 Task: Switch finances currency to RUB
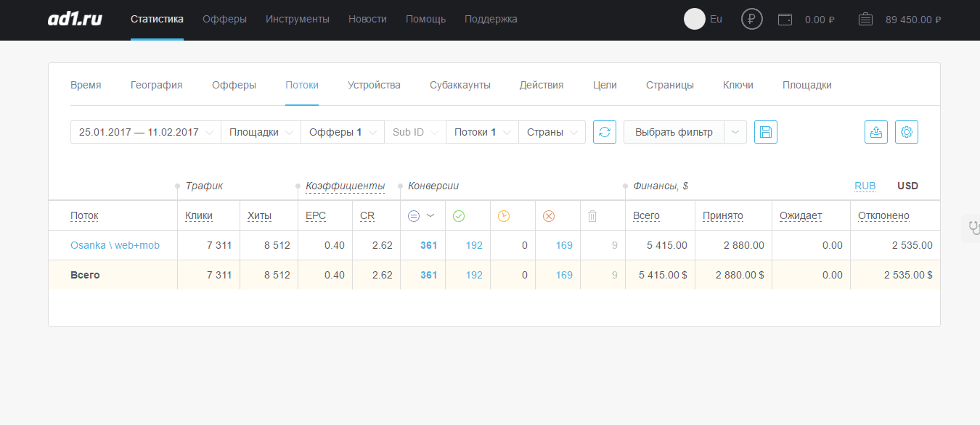click(865, 186)
